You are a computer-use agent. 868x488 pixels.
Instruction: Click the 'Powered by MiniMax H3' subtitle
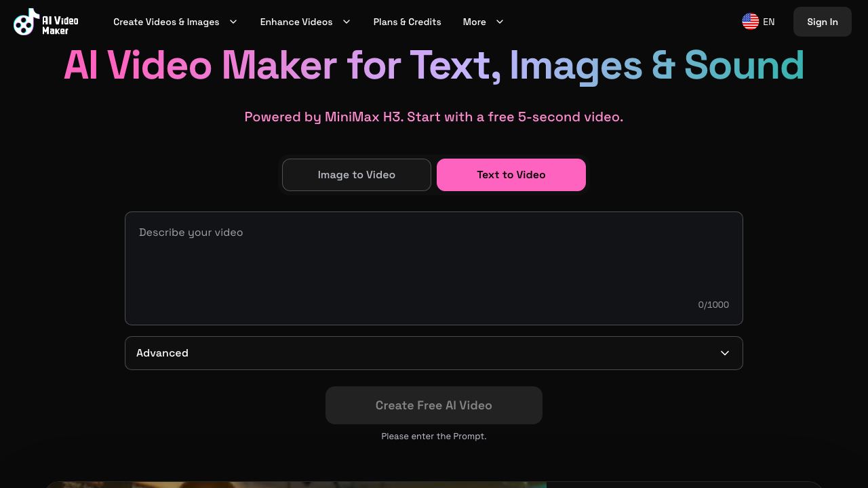[434, 117]
